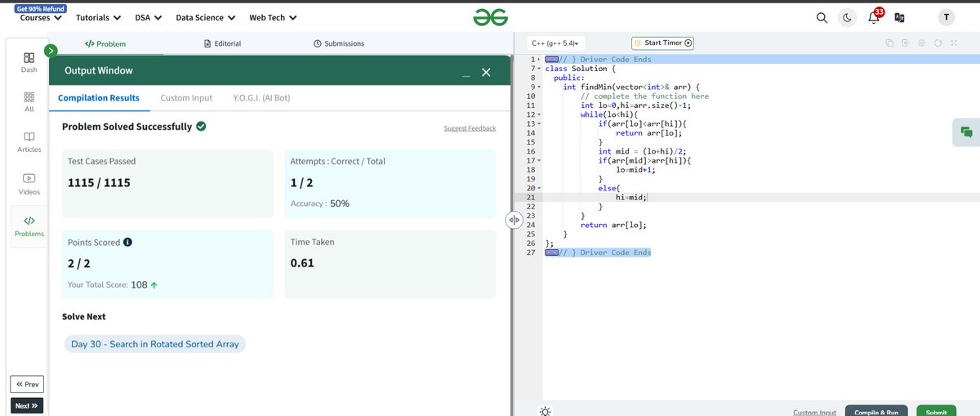Open the Courses dropdown menu
Image resolution: width=980 pixels, height=416 pixels.
(41, 17)
